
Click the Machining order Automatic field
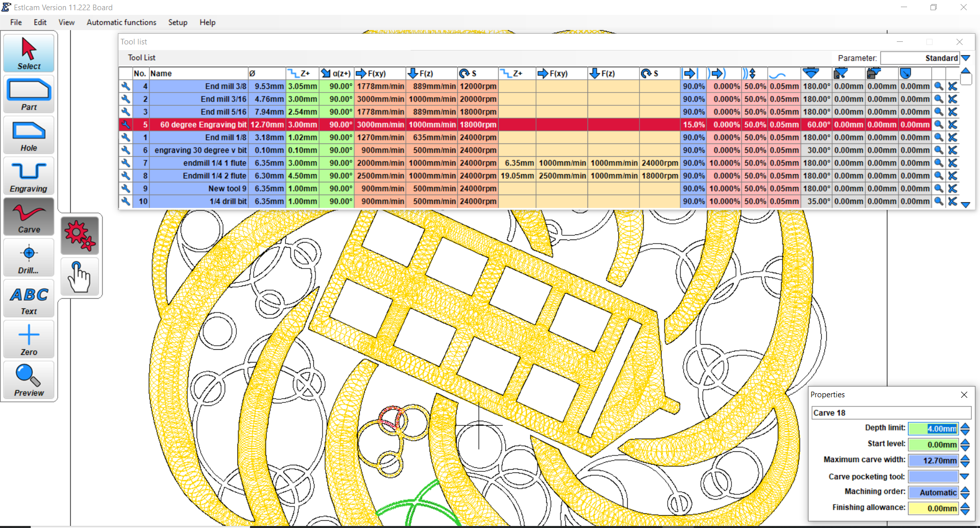click(x=933, y=492)
